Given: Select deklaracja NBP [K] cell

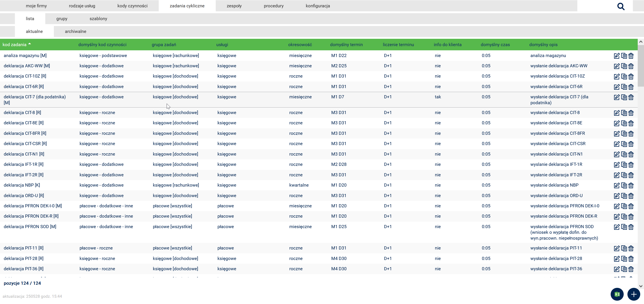Looking at the screenshot, I should (22, 185).
